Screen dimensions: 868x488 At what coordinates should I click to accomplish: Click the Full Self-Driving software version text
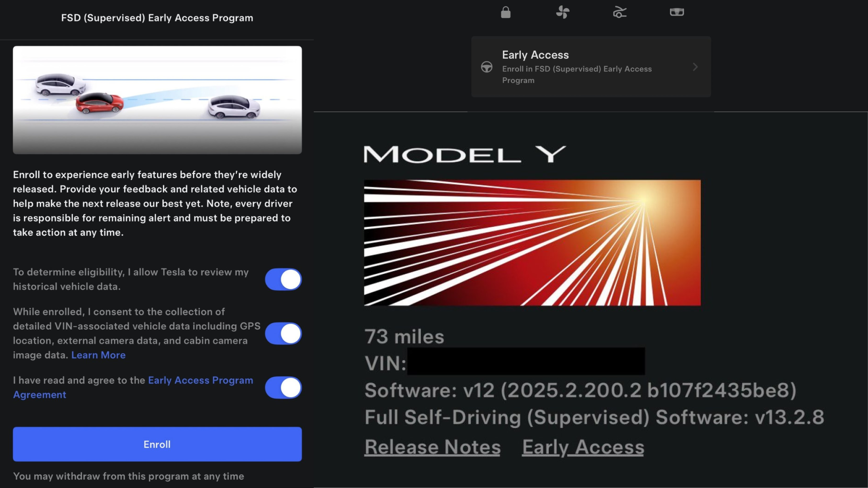pos(594,417)
